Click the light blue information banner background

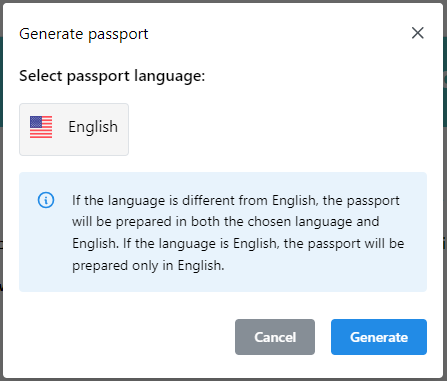[223, 283]
